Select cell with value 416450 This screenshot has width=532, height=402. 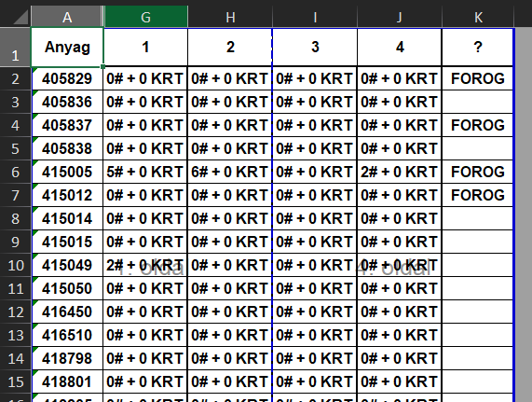click(x=67, y=312)
